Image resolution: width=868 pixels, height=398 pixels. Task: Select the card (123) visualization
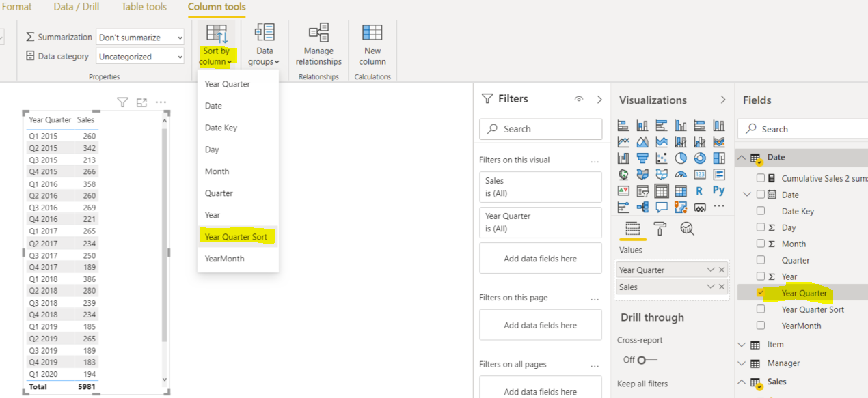pyautogui.click(x=700, y=175)
